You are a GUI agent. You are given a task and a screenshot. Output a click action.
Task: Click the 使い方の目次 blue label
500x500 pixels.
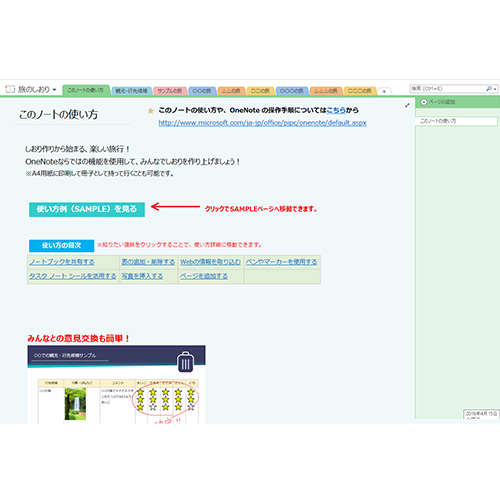[x=62, y=246]
